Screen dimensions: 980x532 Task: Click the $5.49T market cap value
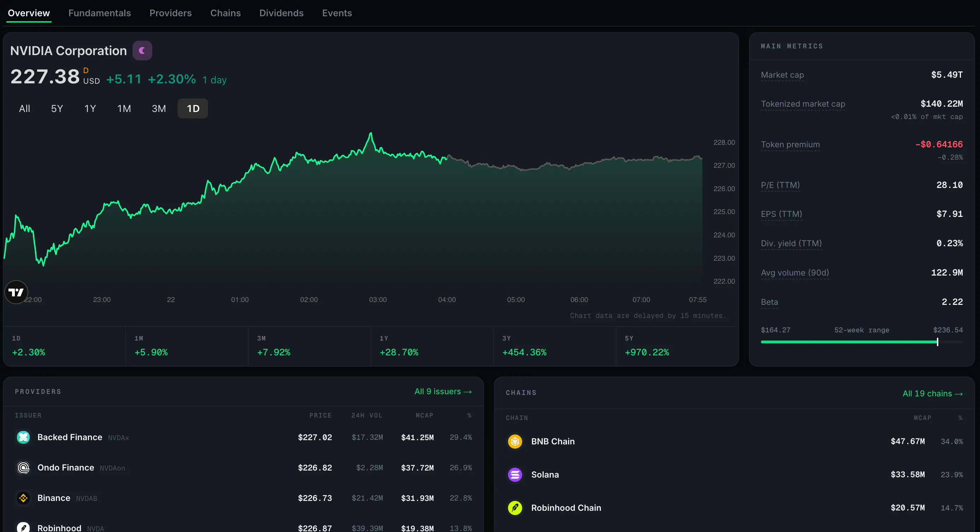click(947, 75)
